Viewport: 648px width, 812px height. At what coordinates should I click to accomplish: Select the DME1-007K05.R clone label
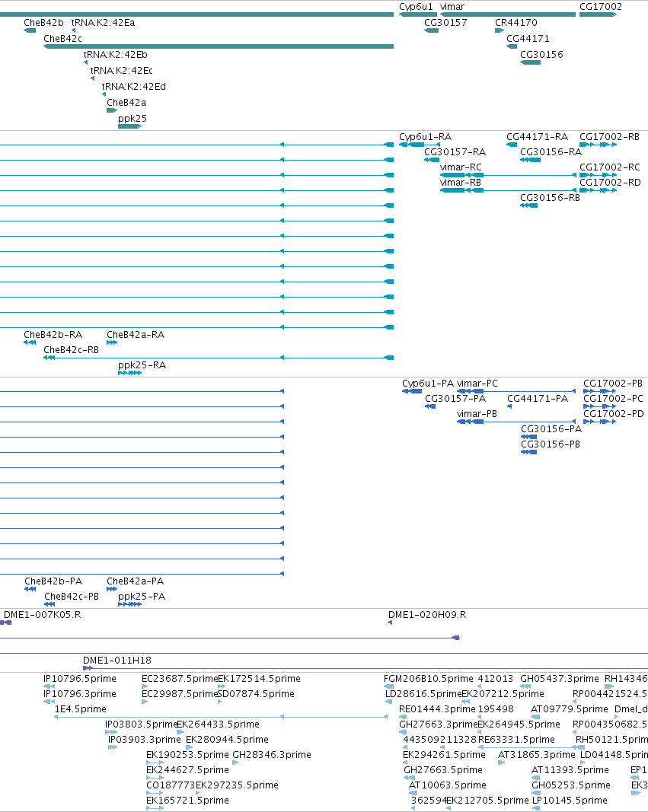(42, 615)
